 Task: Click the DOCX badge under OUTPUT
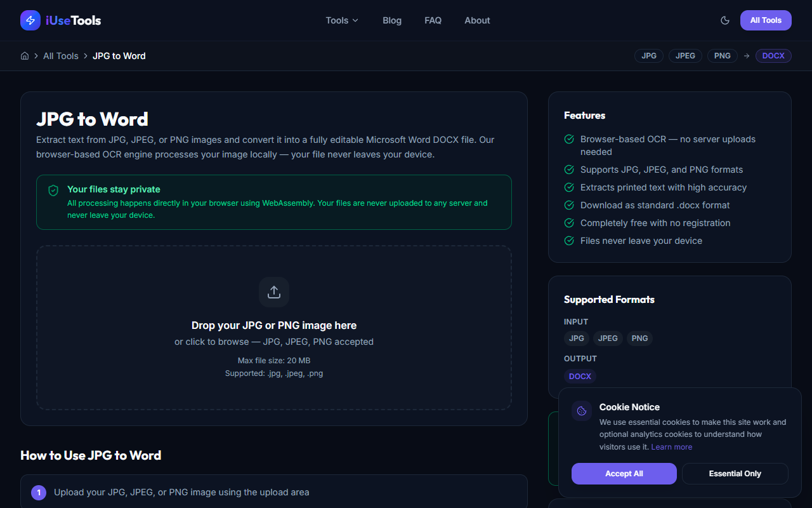[580, 376]
